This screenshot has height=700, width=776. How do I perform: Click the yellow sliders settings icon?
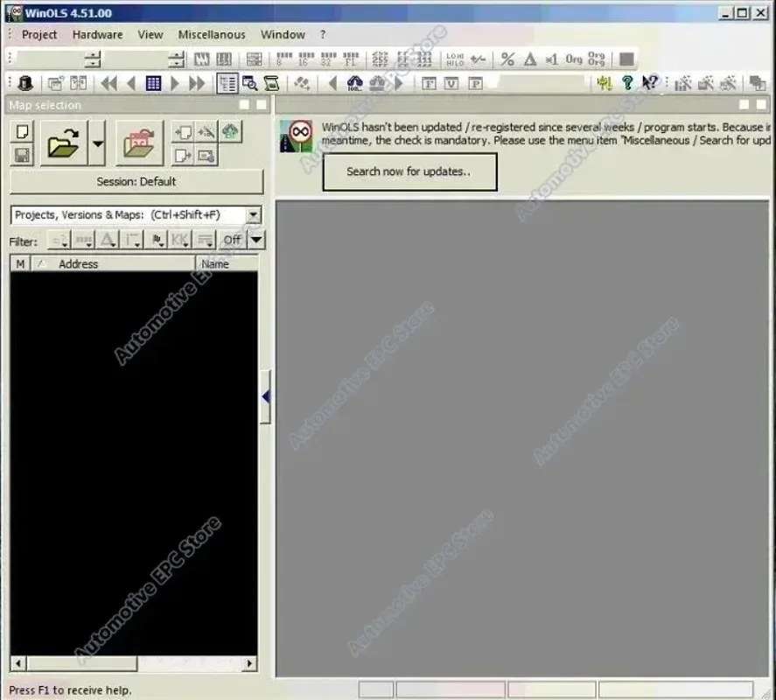605,83
